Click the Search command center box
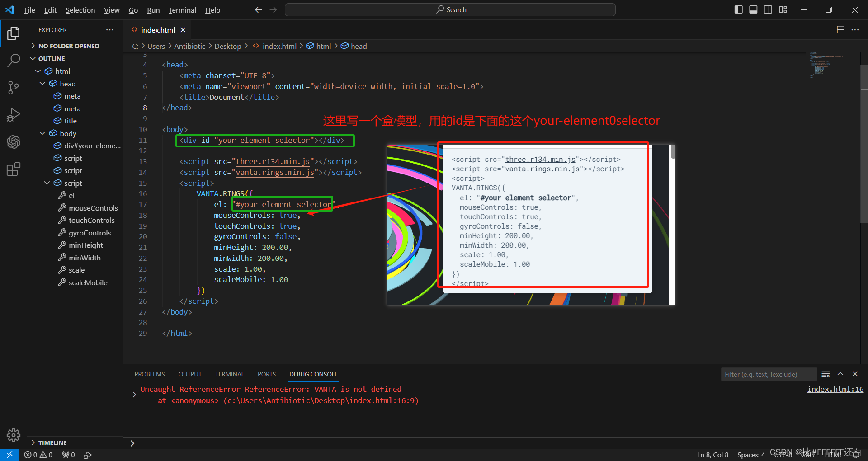The height and width of the screenshot is (461, 868). [450, 9]
